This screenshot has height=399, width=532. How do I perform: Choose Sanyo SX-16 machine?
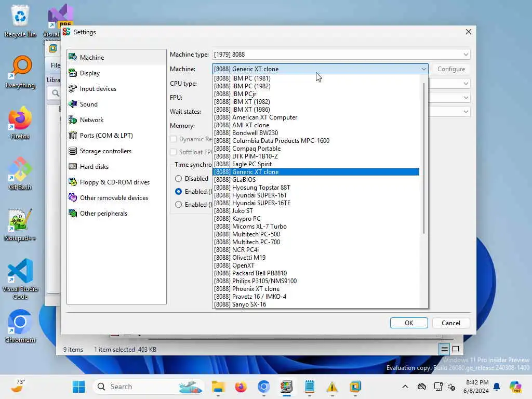click(316, 304)
